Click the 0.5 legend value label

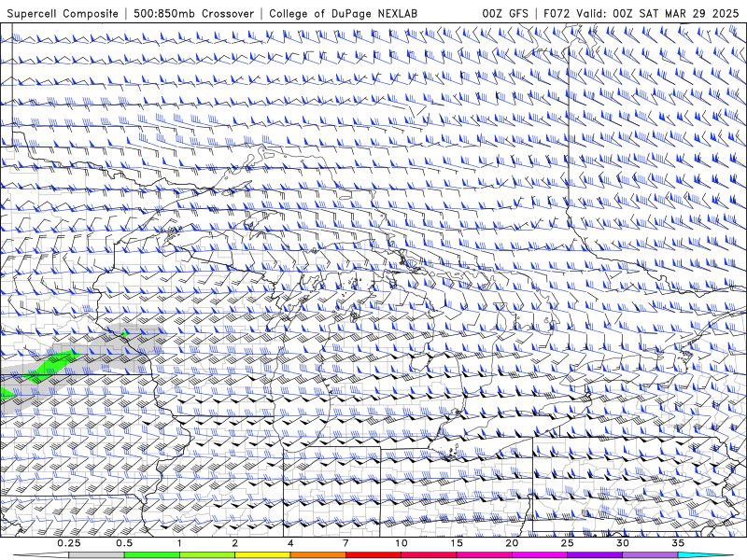(124, 543)
